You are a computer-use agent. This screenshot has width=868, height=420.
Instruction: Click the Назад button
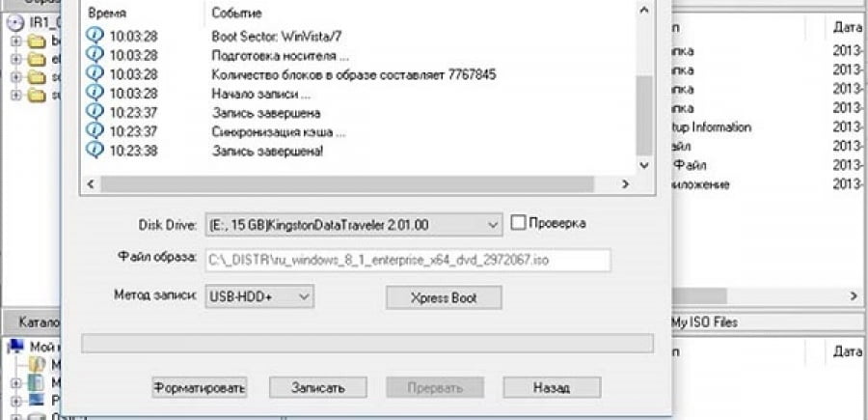click(552, 387)
